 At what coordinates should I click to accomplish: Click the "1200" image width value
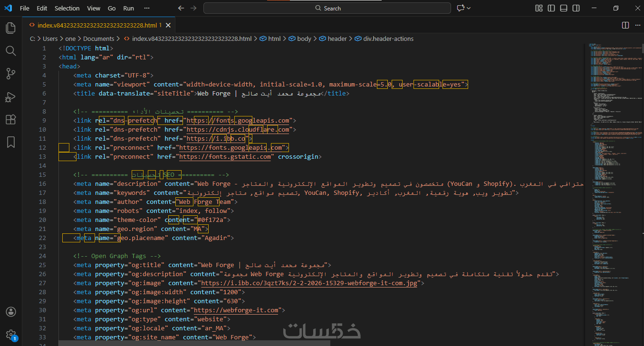click(230, 292)
